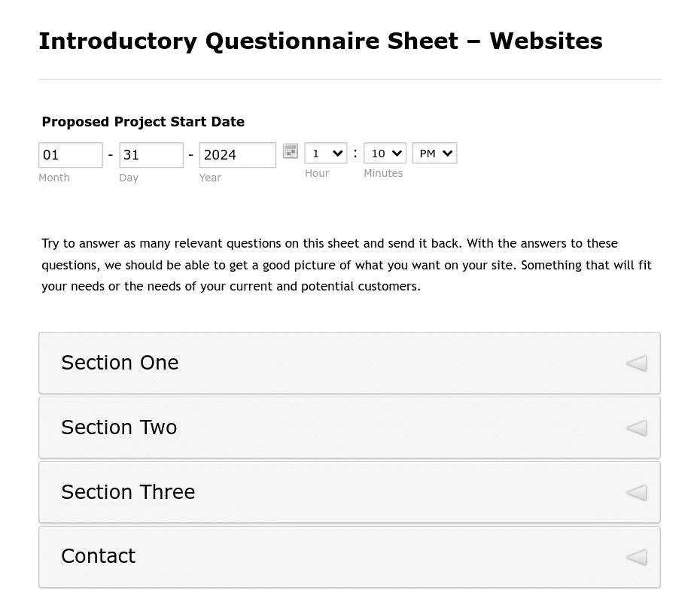Expand the Section Two panel
This screenshot has height=590, width=700.
click(349, 428)
